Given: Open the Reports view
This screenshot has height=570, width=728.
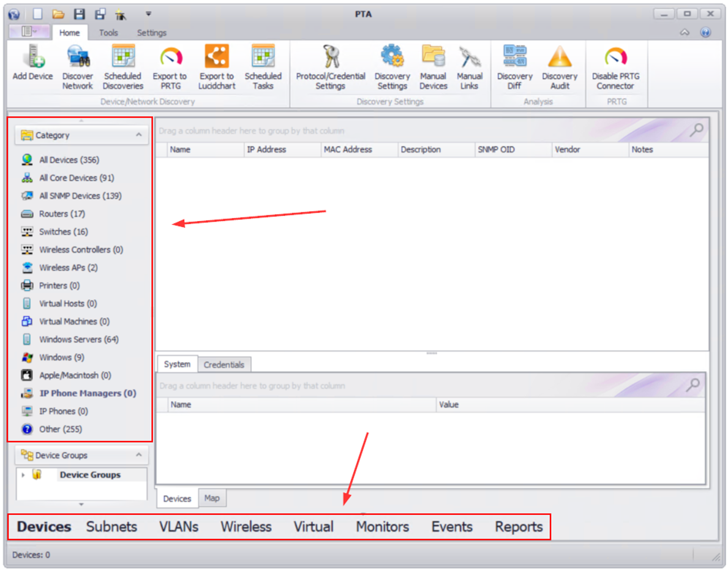Looking at the screenshot, I should [518, 527].
